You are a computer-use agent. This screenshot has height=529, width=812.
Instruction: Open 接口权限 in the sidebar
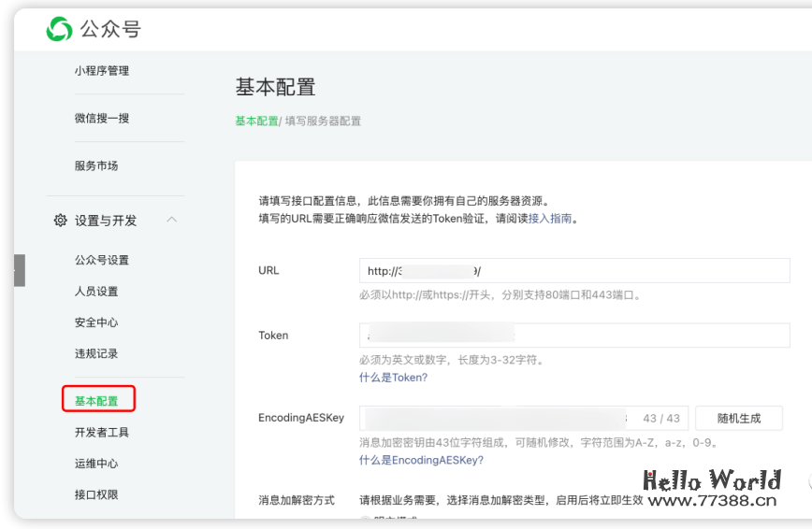(96, 494)
